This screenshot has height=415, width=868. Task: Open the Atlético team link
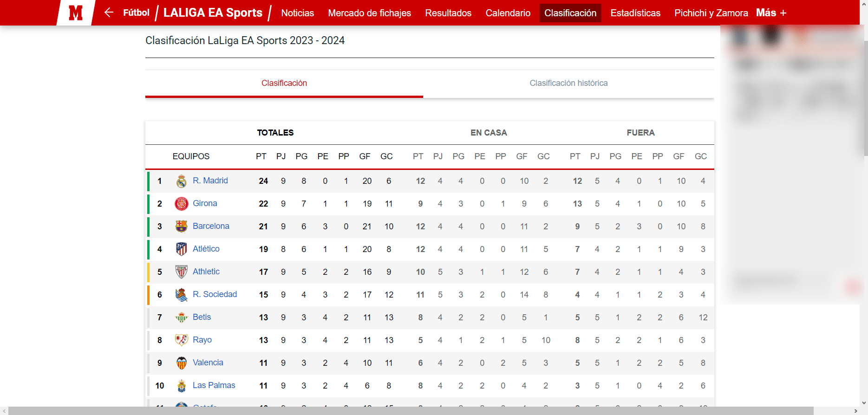(206, 249)
